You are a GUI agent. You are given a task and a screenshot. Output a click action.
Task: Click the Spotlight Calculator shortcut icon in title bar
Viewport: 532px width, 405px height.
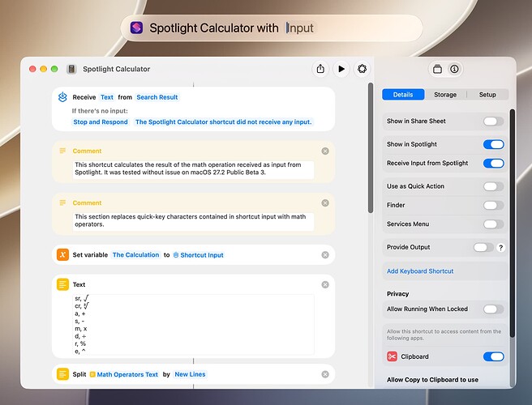(x=71, y=69)
